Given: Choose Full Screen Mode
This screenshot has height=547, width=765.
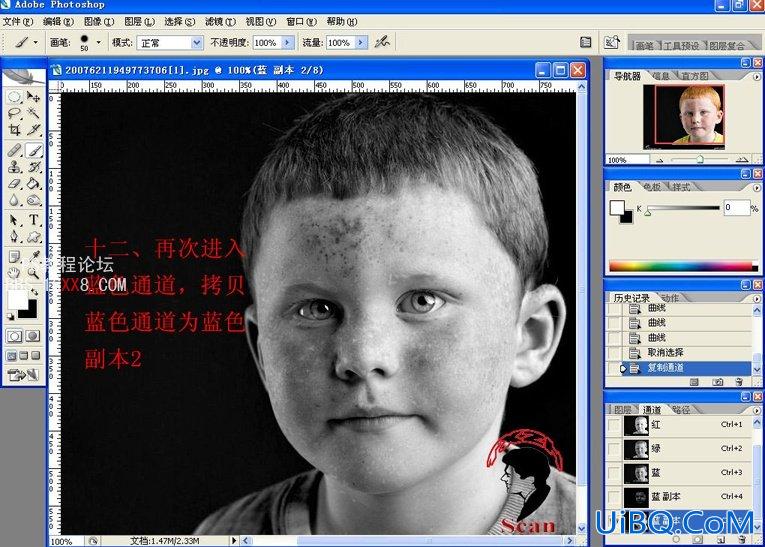Looking at the screenshot, I should (35, 356).
